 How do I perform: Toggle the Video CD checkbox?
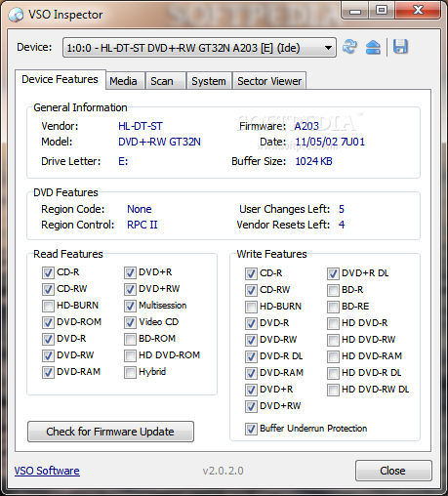130,322
